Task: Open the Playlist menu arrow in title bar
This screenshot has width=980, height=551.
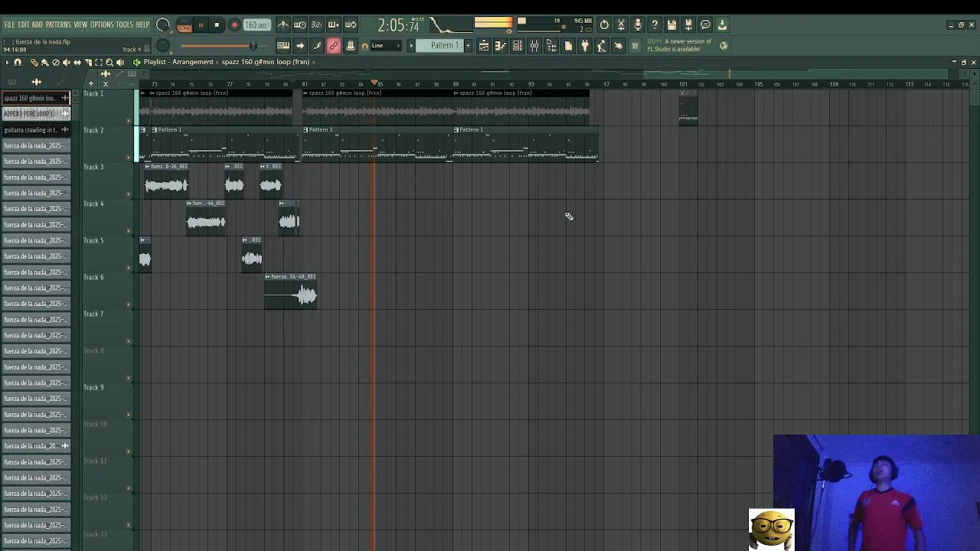Action: [x=7, y=62]
